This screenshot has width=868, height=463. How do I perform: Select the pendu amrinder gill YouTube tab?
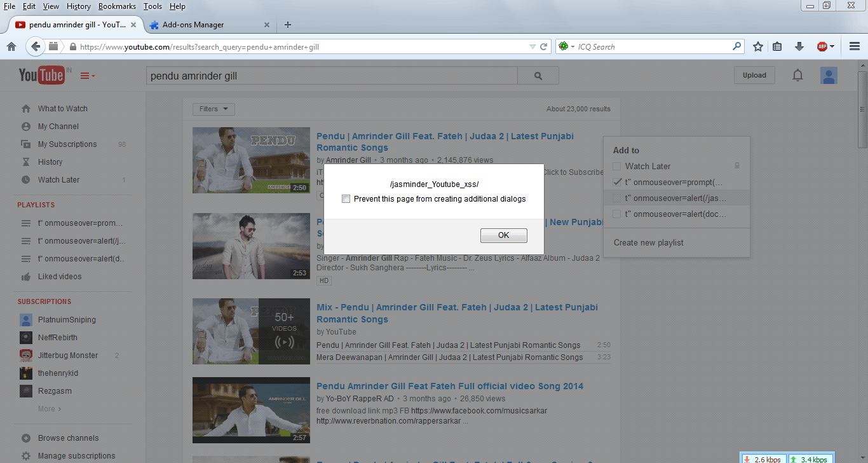click(76, 25)
